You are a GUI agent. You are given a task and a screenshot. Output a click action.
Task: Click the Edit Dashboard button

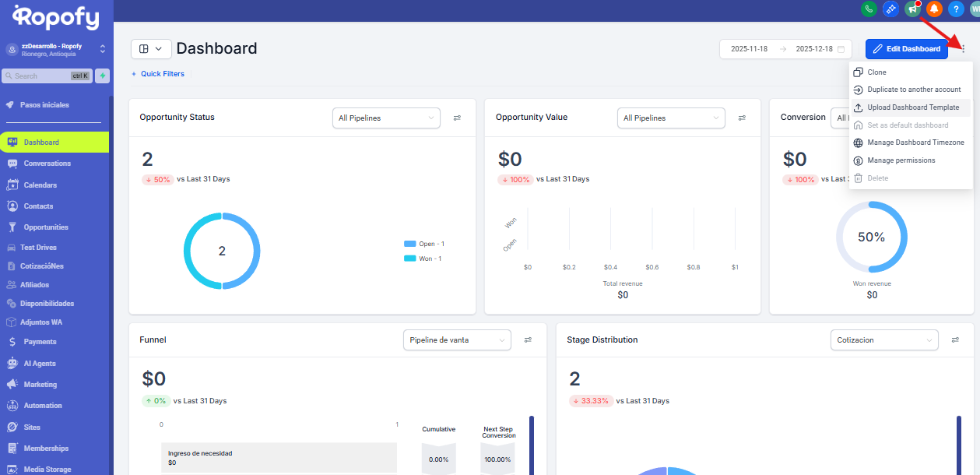click(906, 49)
